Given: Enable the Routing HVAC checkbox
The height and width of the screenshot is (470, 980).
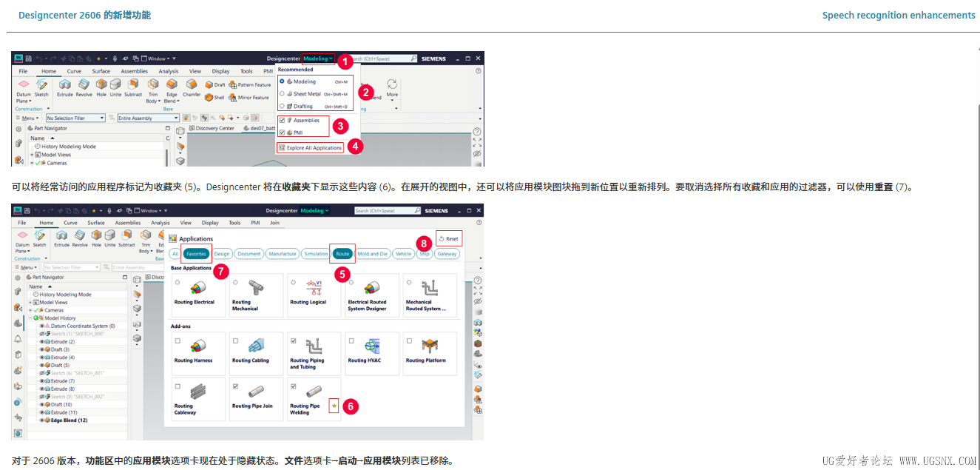Looking at the screenshot, I should coord(351,341).
